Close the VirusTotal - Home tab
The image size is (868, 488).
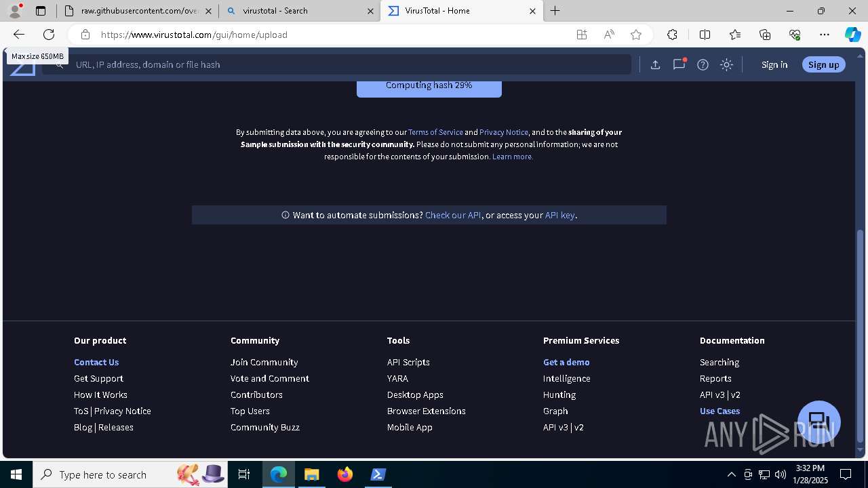[x=532, y=11]
